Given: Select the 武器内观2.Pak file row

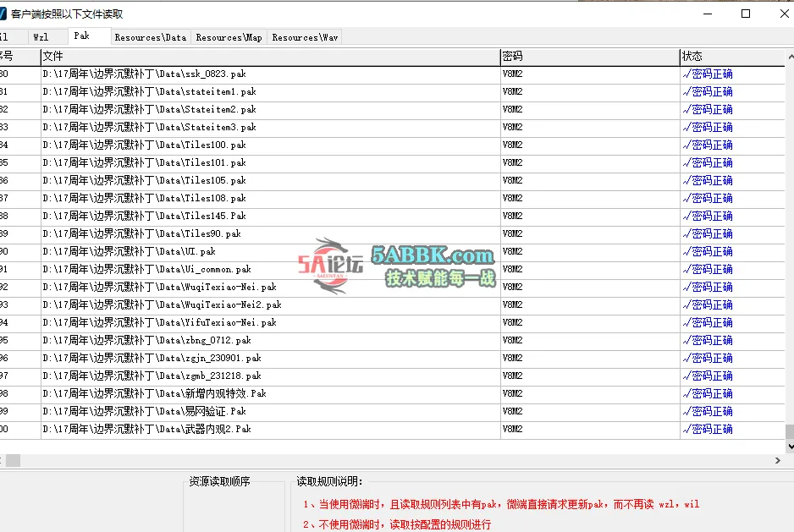Looking at the screenshot, I should pyautogui.click(x=393, y=429).
